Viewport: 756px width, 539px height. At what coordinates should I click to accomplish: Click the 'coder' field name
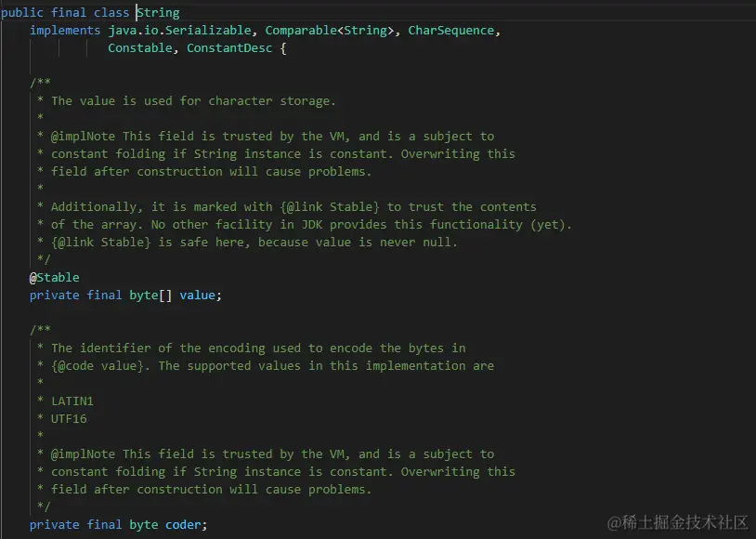184,525
